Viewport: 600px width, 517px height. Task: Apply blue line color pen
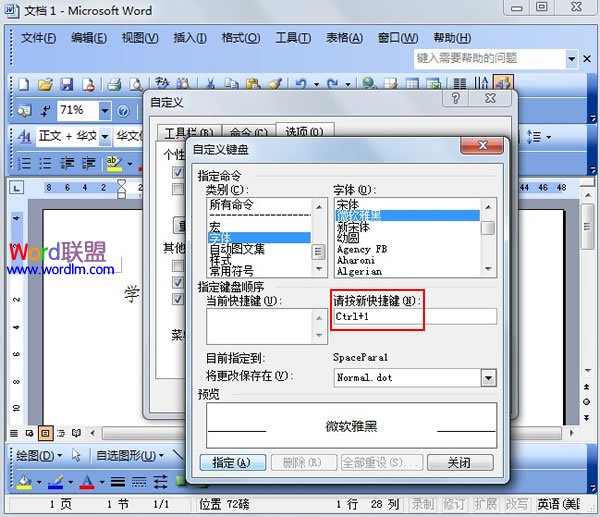pyautogui.click(x=56, y=481)
